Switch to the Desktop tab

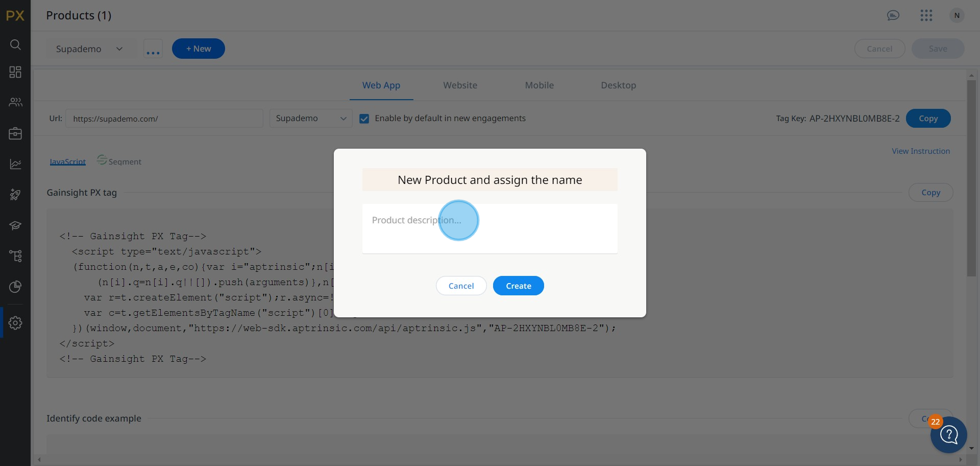click(x=619, y=85)
